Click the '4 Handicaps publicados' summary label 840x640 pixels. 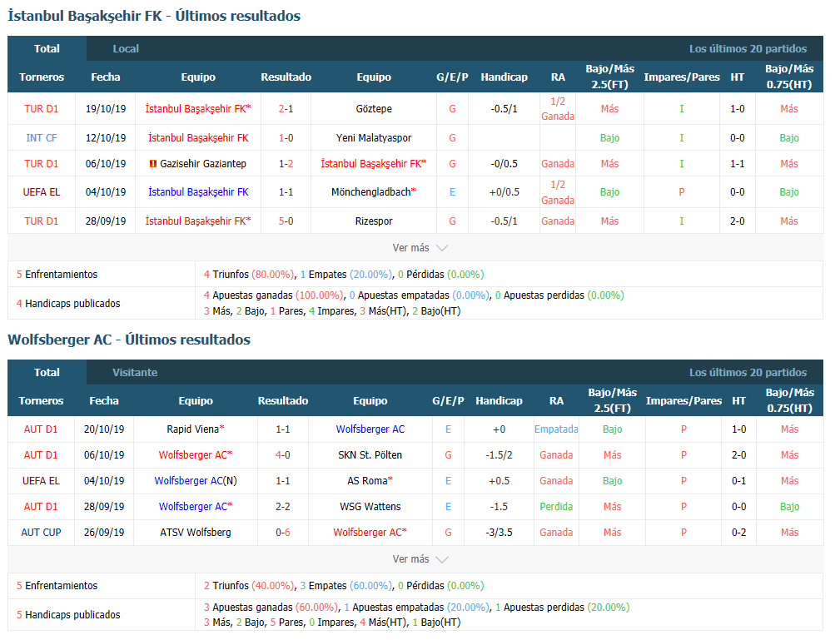pyautogui.click(x=68, y=304)
